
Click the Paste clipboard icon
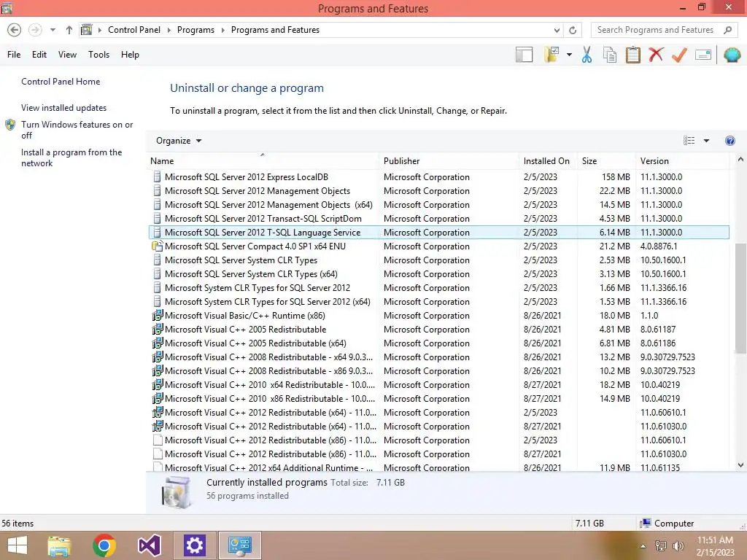point(633,55)
